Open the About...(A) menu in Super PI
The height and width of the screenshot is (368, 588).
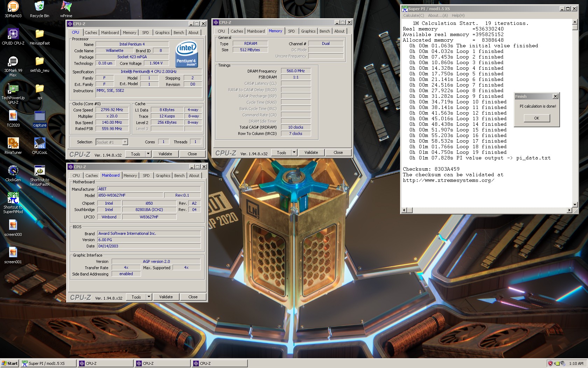click(438, 15)
